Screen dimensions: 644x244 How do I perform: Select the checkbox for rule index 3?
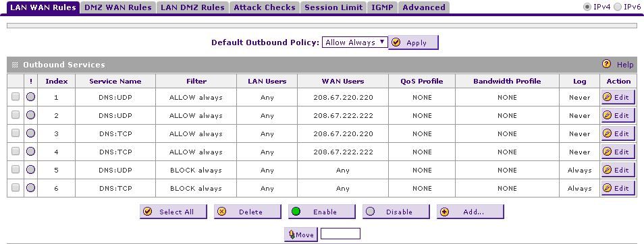[x=16, y=133]
